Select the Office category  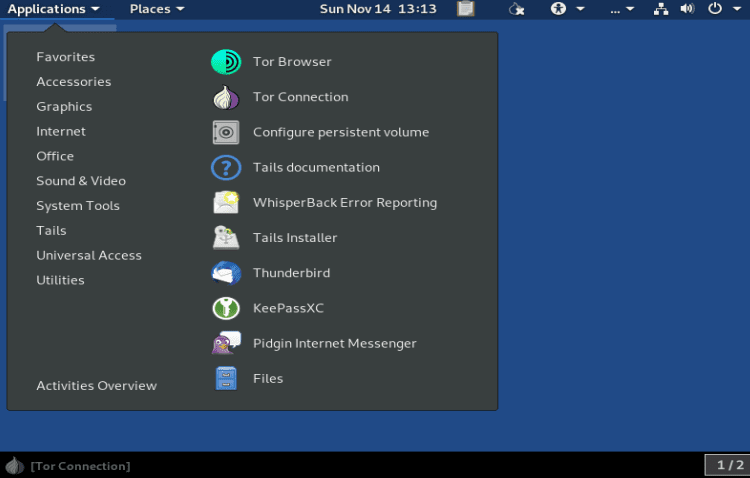[x=55, y=156]
